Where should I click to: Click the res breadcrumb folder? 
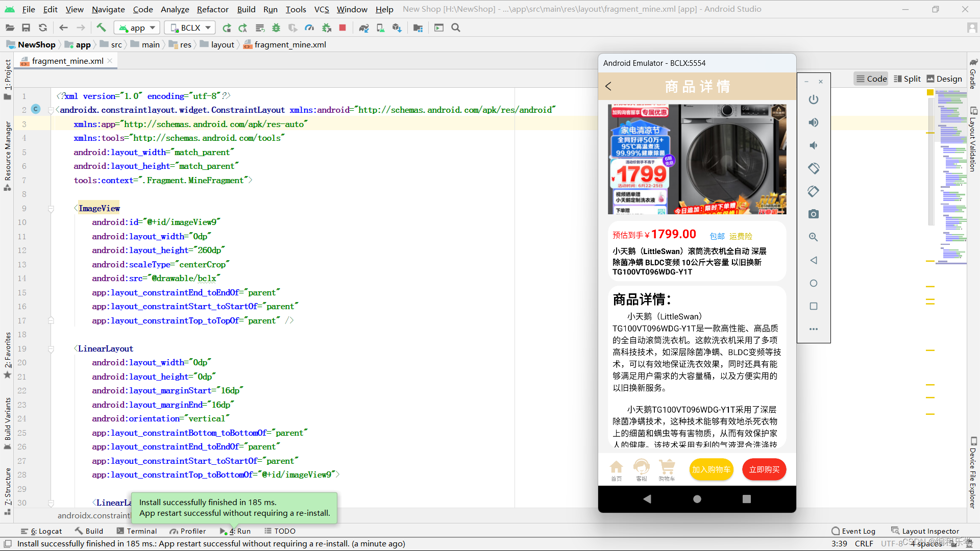pos(180,44)
